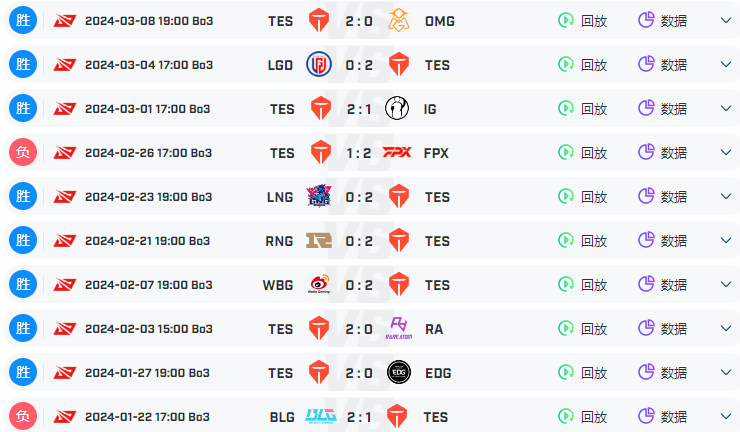View data for WBG vs TES match
Viewport: 740px width, 432px height.
(x=663, y=284)
